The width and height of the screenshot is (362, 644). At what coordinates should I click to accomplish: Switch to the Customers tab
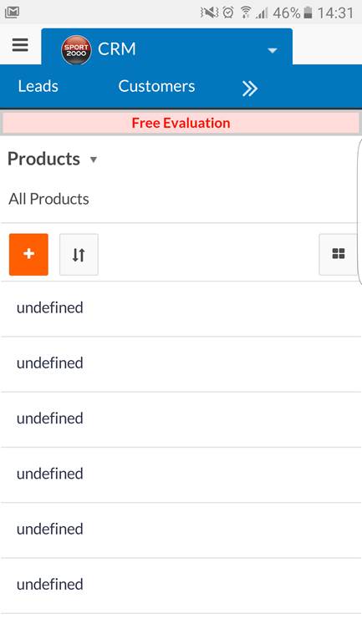tap(156, 86)
